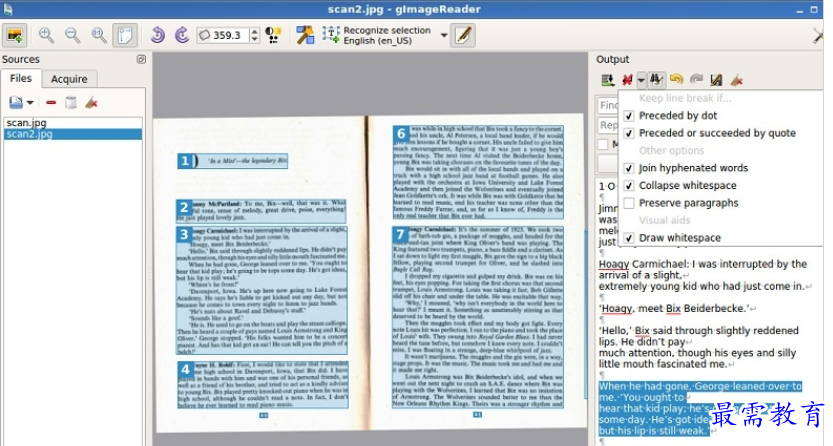Viewport: 833px width, 446px height.
Task: Uncheck Preceded by dot option
Action: [628, 116]
